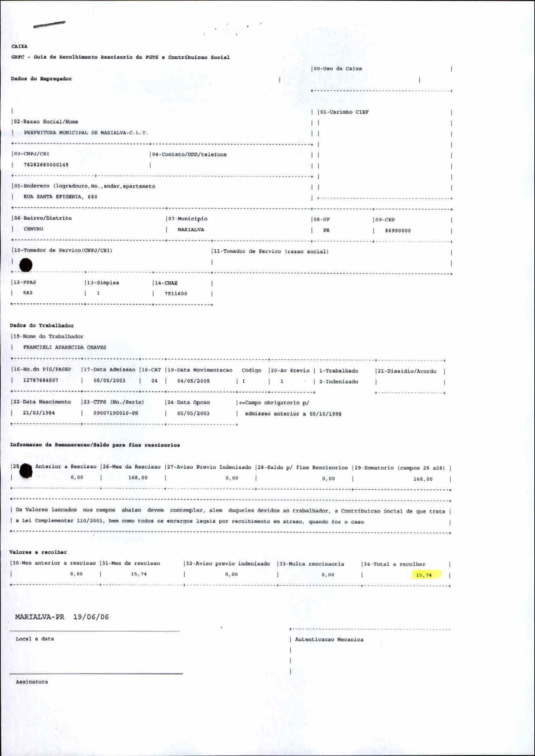Click the '2-Indenizado' option text
Screen dimensions: 535x756
pyautogui.click(x=338, y=382)
